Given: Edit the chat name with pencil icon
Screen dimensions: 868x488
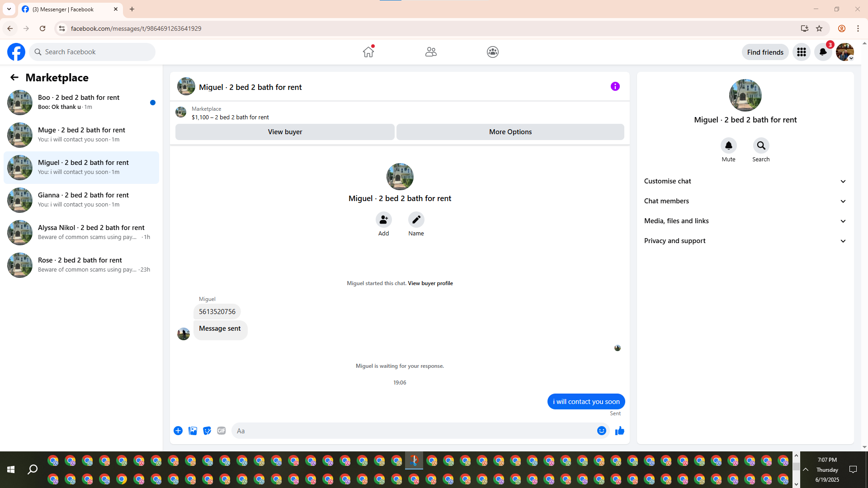Looking at the screenshot, I should click(416, 220).
